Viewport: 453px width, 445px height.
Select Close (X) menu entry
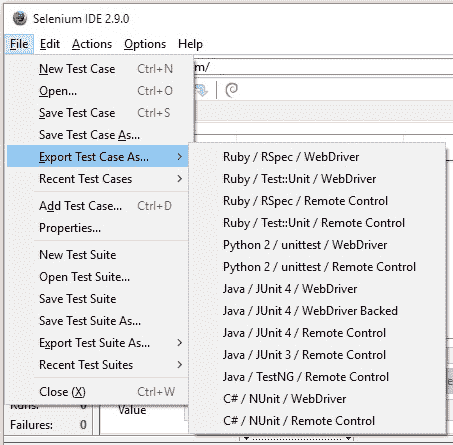click(x=98, y=392)
